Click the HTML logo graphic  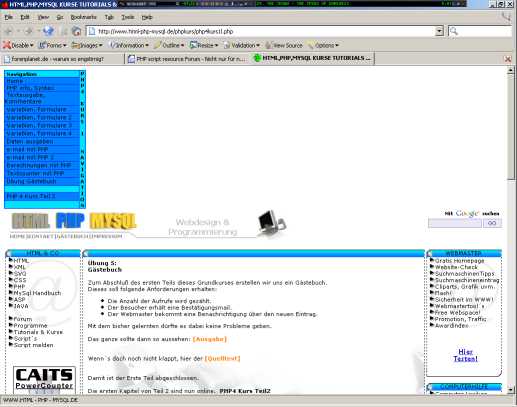click(x=31, y=221)
